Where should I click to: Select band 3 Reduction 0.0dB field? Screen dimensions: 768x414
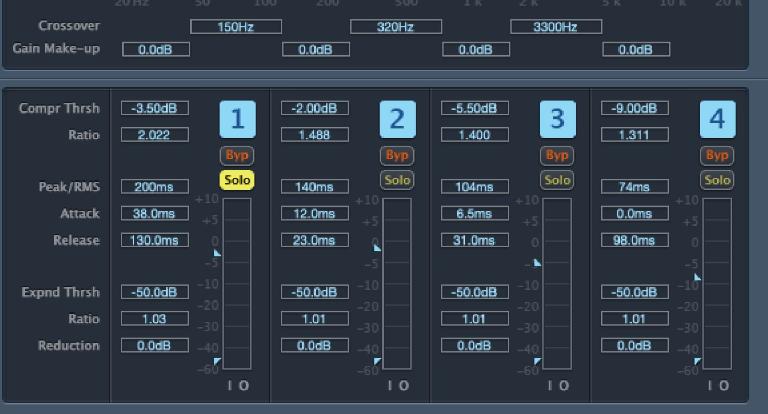click(x=475, y=345)
